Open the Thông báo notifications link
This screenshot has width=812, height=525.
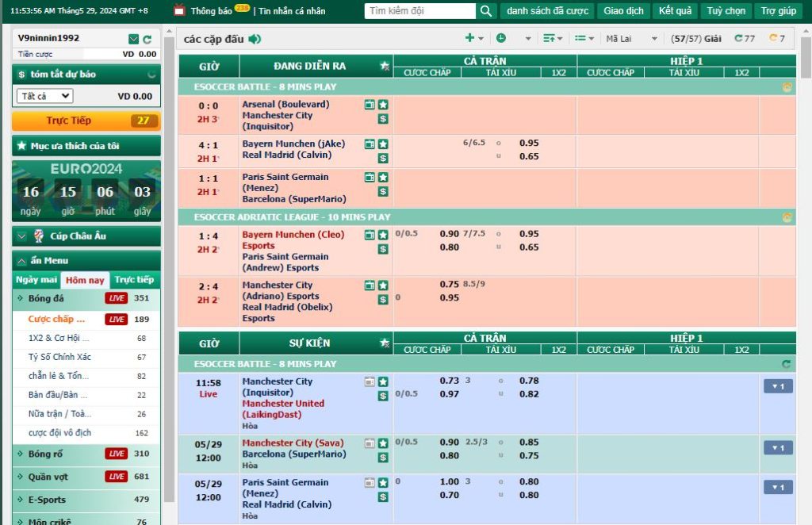click(211, 11)
